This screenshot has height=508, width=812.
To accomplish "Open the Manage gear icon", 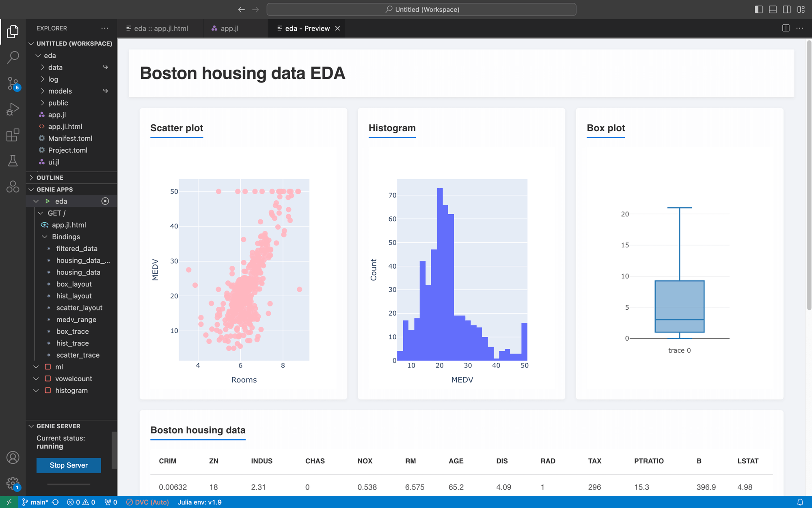I will pos(13,483).
